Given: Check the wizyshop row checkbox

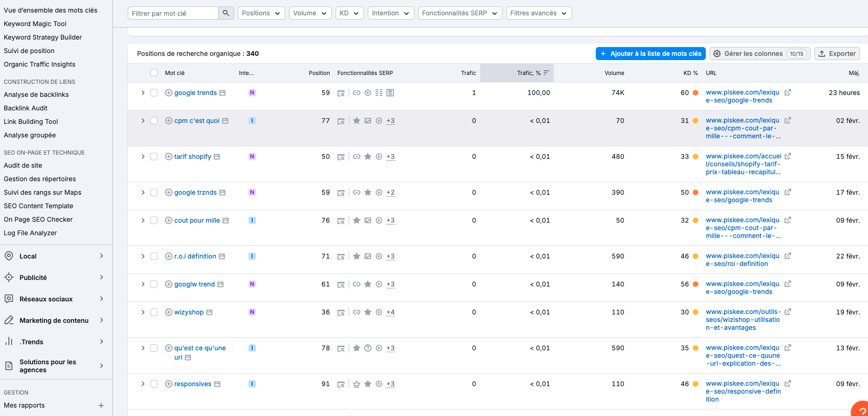Looking at the screenshot, I should (154, 312).
